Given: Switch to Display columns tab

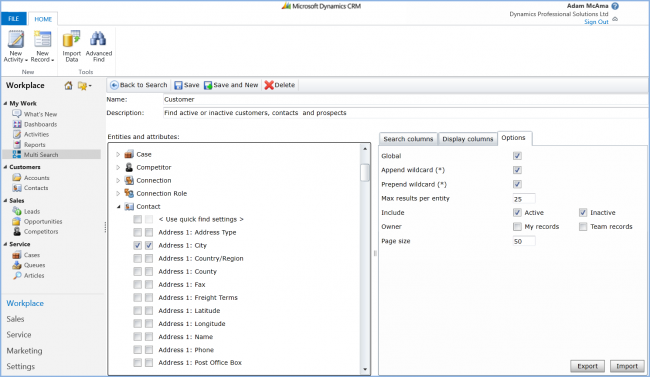Looking at the screenshot, I should click(468, 139).
